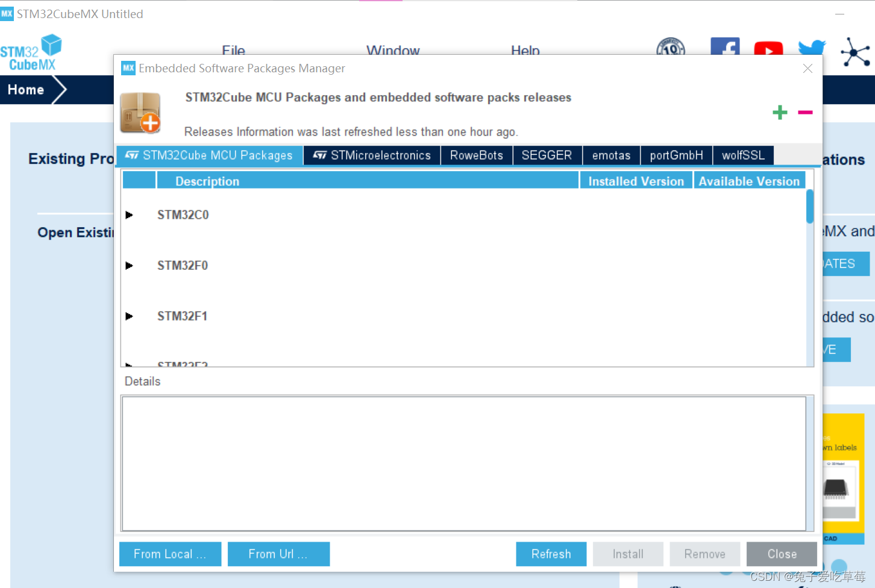The width and height of the screenshot is (875, 588).
Task: Click the Close button in dialog footer
Action: pyautogui.click(x=782, y=554)
